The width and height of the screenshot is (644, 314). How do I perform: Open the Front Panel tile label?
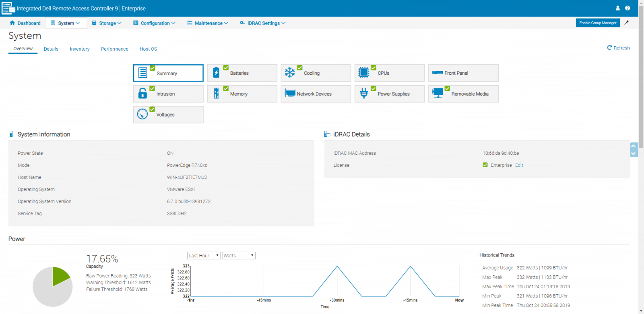(456, 73)
